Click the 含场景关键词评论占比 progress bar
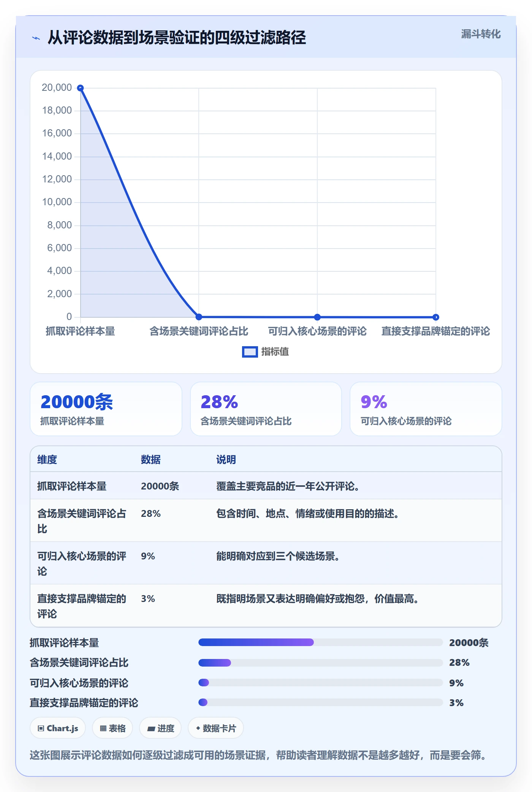This screenshot has width=532, height=792. (321, 662)
